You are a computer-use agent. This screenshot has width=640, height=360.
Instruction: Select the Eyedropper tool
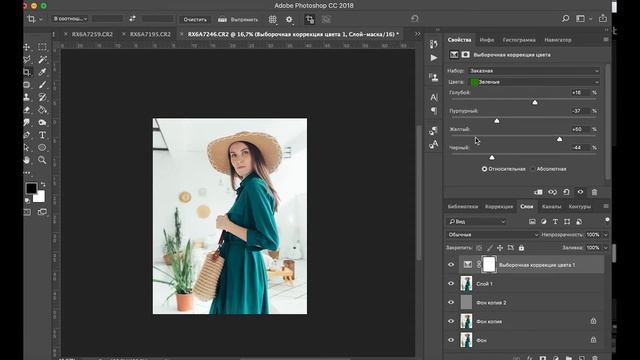[x=42, y=72]
